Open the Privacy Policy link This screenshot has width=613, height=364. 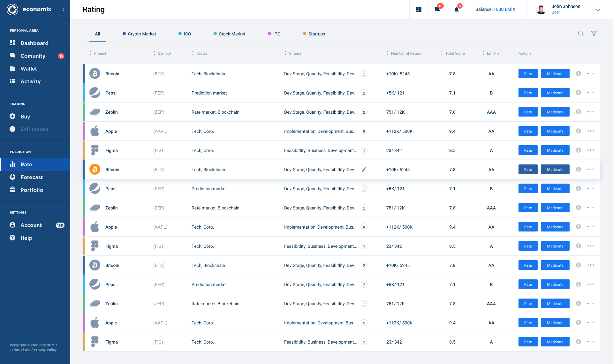click(x=45, y=350)
